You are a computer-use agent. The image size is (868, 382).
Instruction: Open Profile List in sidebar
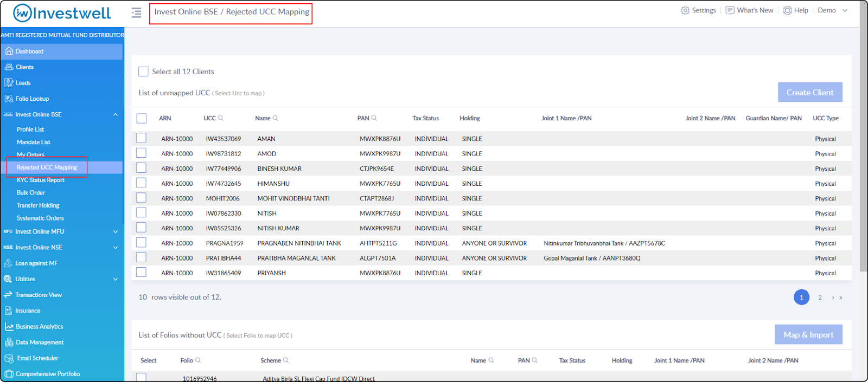(30, 130)
